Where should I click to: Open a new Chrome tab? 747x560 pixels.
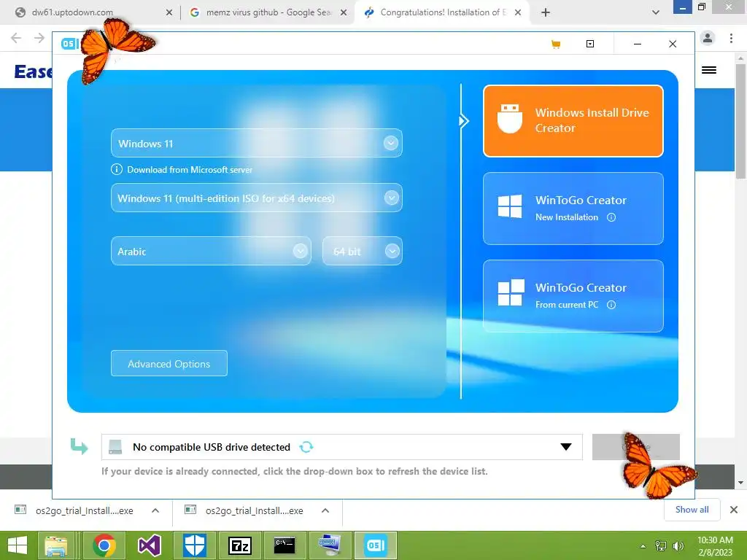coord(546,12)
